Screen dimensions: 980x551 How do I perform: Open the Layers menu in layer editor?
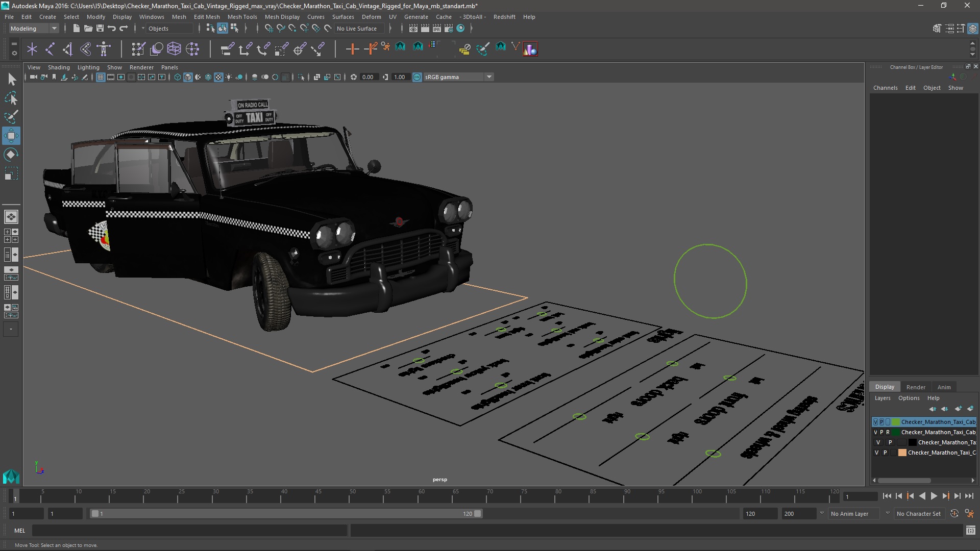[882, 398]
